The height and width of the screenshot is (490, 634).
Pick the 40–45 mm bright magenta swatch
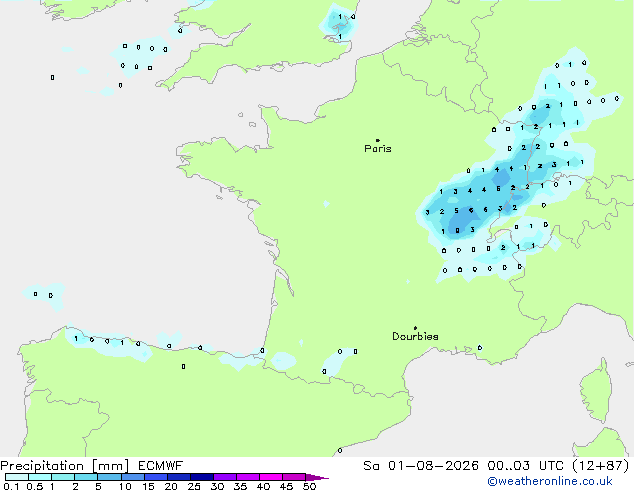click(x=271, y=477)
